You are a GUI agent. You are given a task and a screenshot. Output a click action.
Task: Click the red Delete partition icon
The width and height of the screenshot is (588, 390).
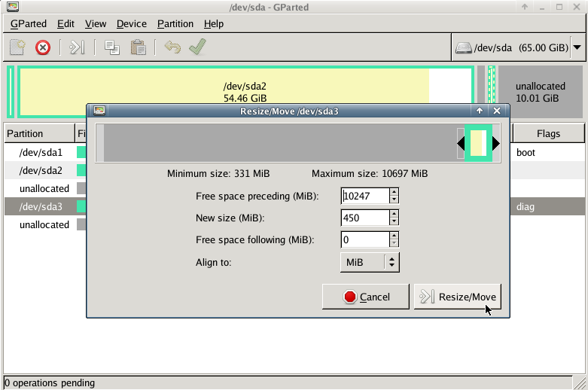point(43,47)
